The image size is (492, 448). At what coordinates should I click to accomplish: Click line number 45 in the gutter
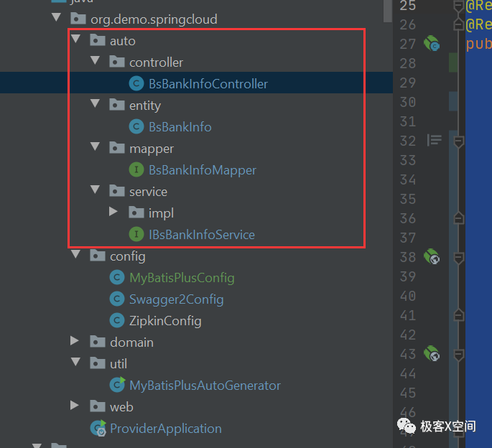407,393
